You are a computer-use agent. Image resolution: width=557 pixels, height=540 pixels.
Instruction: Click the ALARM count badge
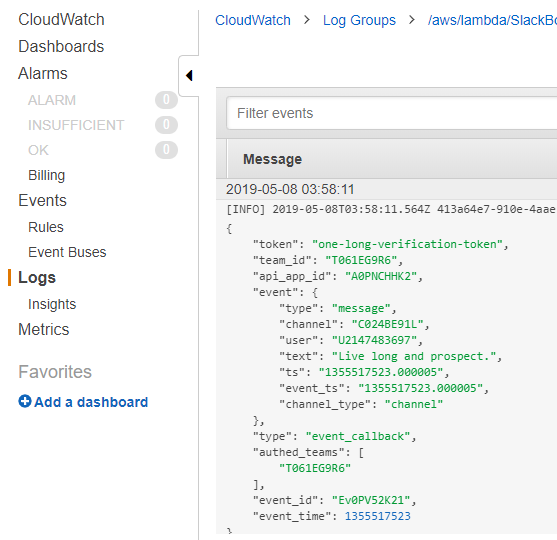point(166,100)
